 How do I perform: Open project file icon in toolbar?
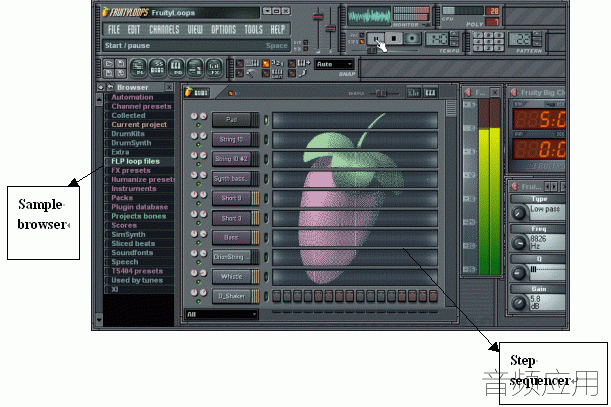tap(109, 64)
